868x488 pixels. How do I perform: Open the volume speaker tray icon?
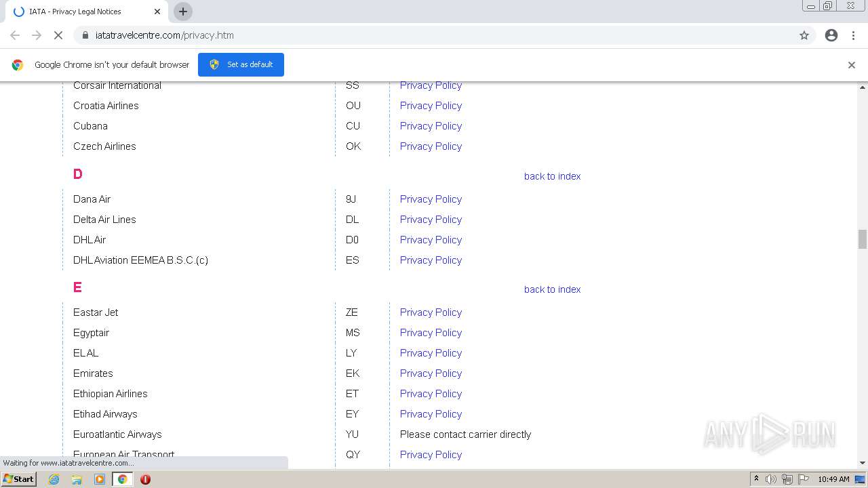(771, 479)
